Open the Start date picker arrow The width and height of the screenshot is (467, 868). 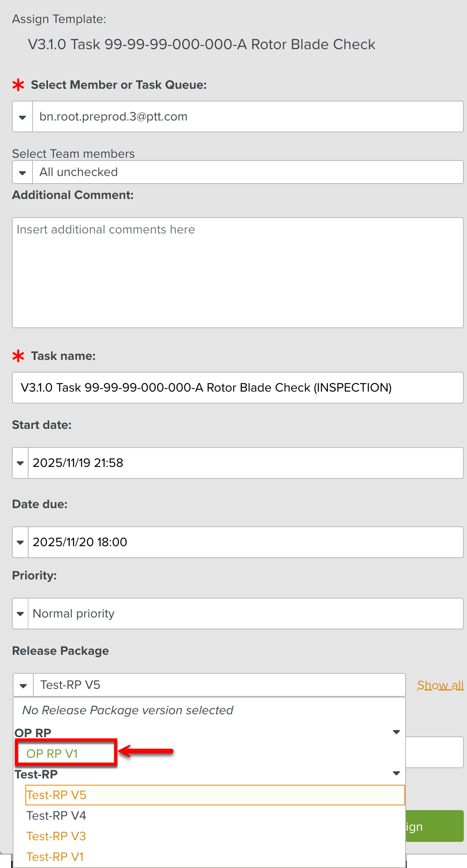(20, 463)
